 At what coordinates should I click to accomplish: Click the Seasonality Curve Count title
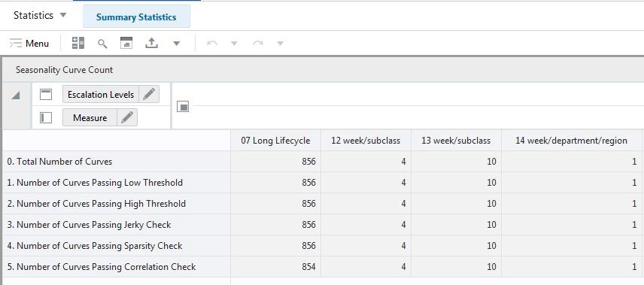[x=65, y=70]
